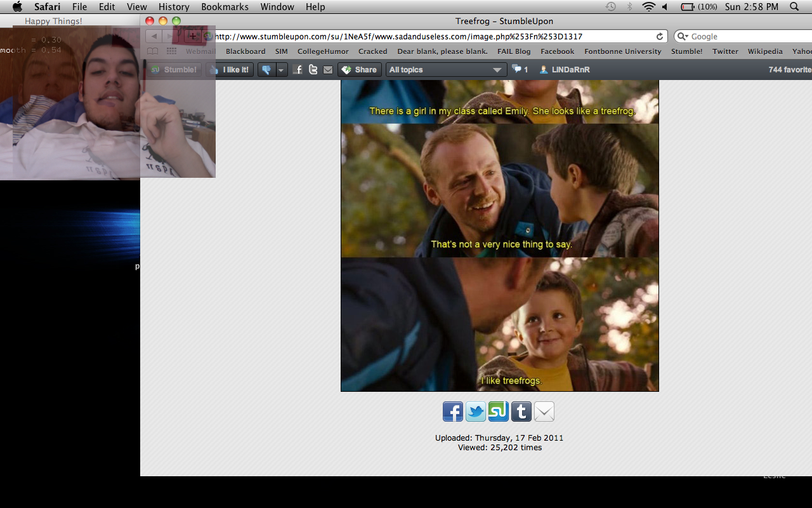Share via the Twitter bird icon below the image
The image size is (812, 508).
click(476, 411)
